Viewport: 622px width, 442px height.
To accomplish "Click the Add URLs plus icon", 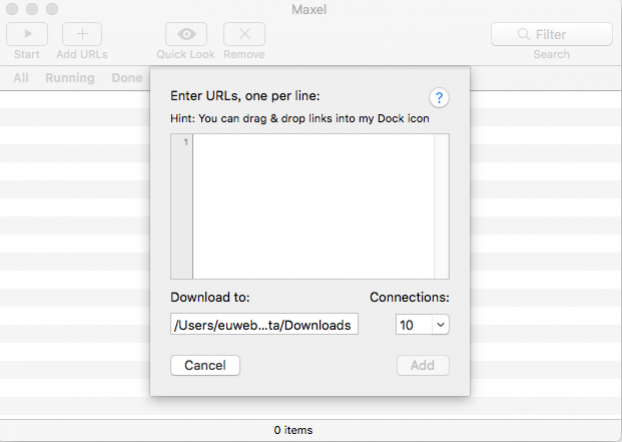I will click(x=82, y=34).
